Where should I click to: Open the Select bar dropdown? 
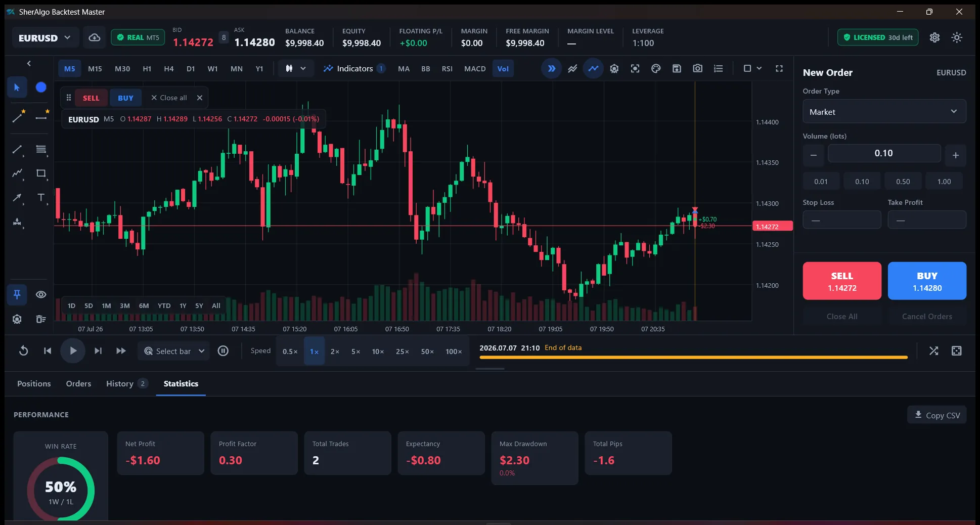tap(174, 351)
